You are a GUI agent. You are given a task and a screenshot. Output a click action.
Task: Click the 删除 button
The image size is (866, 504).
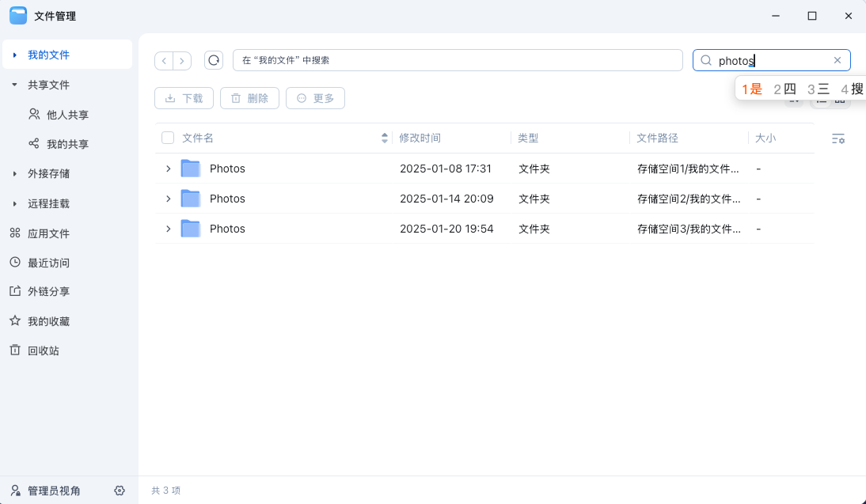pos(249,98)
